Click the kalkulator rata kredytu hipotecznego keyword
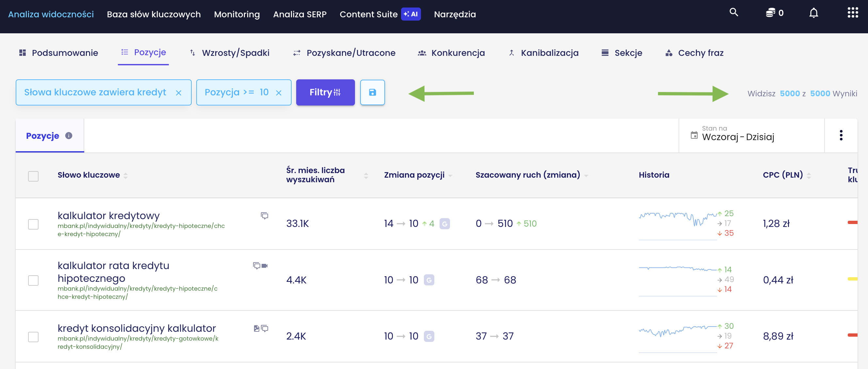868x369 pixels. click(x=113, y=272)
